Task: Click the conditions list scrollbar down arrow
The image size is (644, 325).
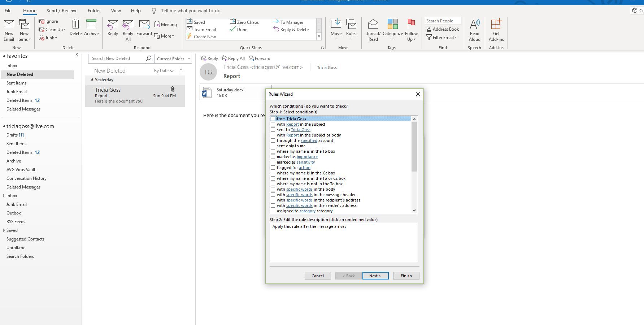Action: (x=414, y=211)
